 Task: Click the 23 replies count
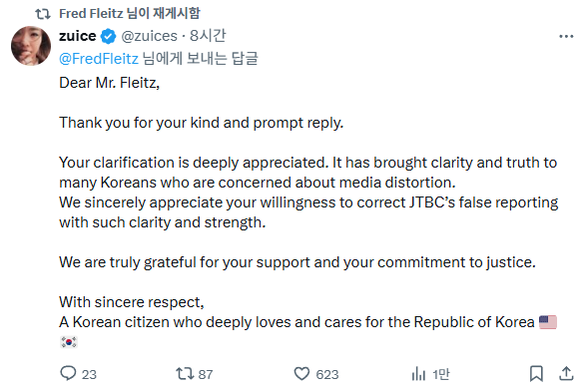click(89, 374)
